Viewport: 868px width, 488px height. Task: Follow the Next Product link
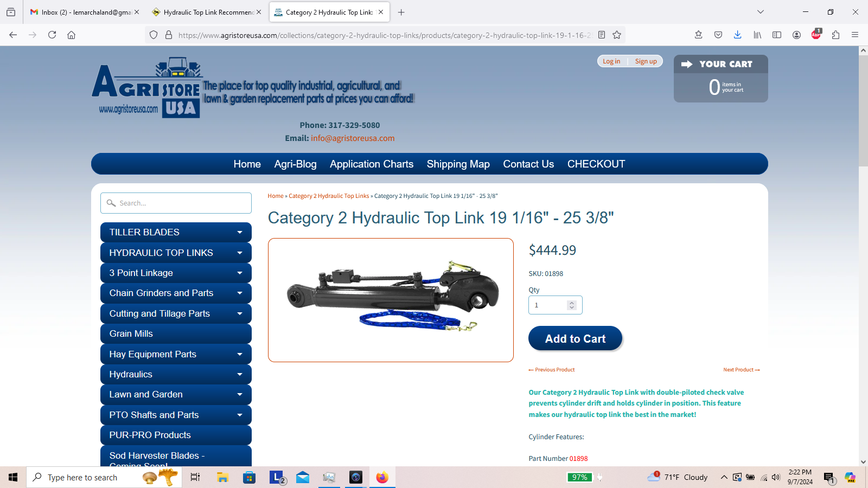[x=741, y=370]
